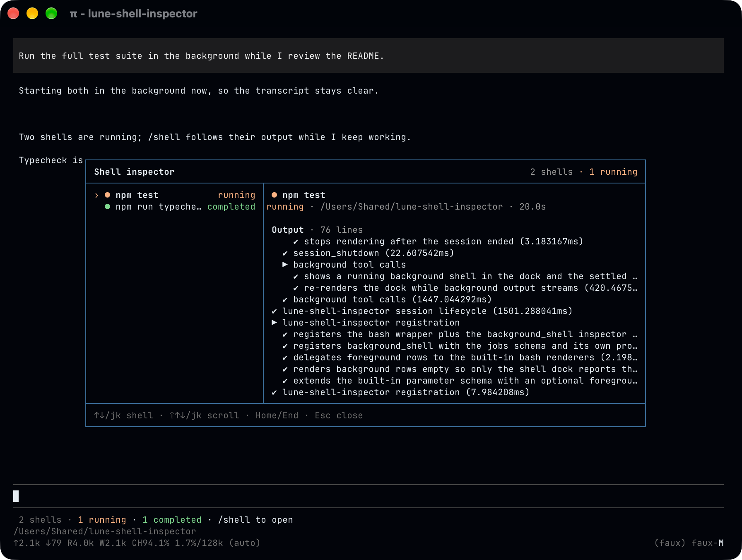Select the npm run typecheck shell row
This screenshot has height=560, width=742.
(175, 207)
